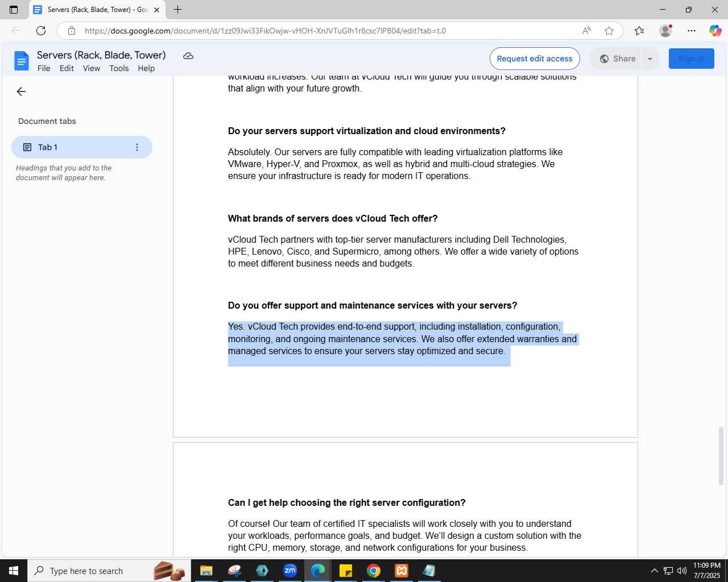
Task: Click the Google Docs home icon
Action: [22, 61]
